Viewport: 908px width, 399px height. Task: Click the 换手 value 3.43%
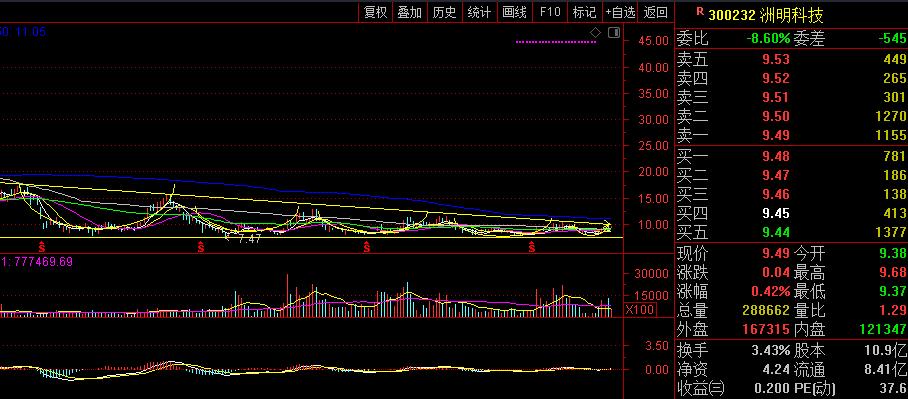(771, 350)
